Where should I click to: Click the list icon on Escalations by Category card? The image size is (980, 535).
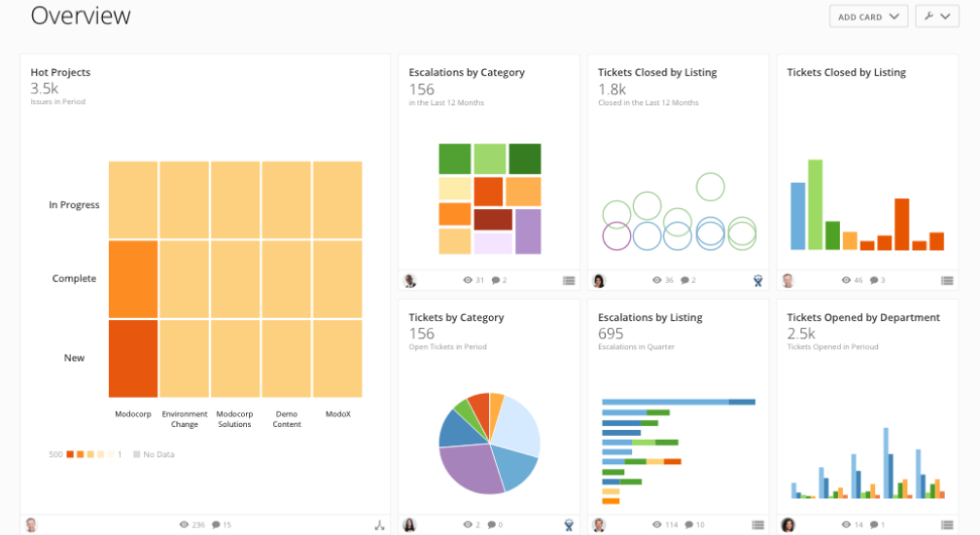(568, 280)
